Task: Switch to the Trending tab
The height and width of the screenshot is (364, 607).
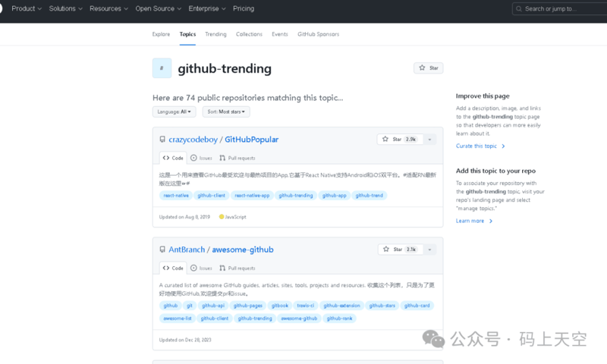Action: tap(215, 34)
